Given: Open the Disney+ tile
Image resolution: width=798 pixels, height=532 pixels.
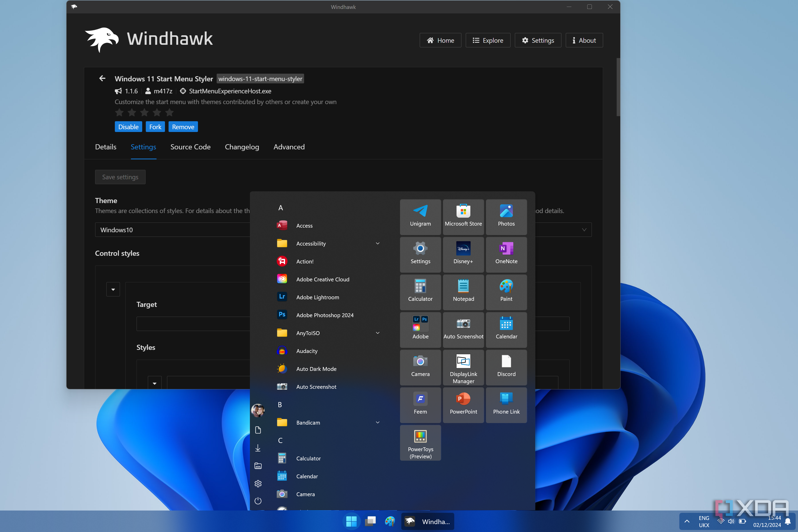Looking at the screenshot, I should (463, 254).
